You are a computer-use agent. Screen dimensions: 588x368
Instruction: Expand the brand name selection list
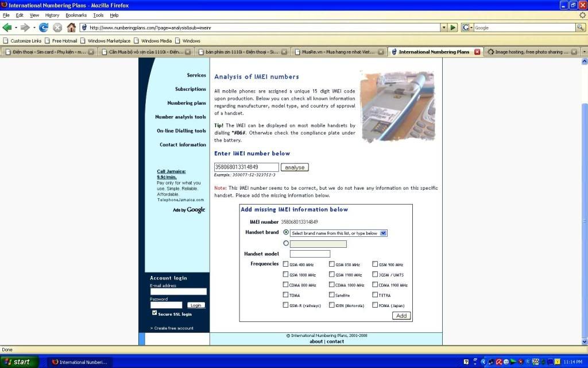coord(383,233)
